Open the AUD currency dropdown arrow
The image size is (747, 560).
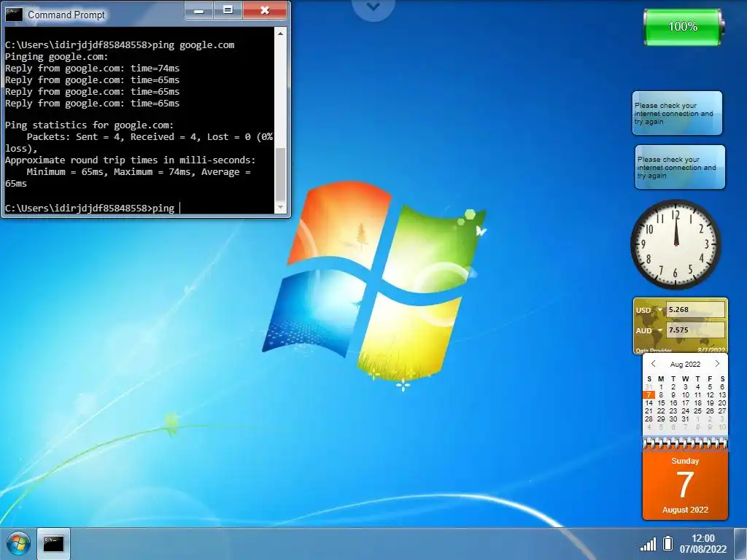coord(660,330)
